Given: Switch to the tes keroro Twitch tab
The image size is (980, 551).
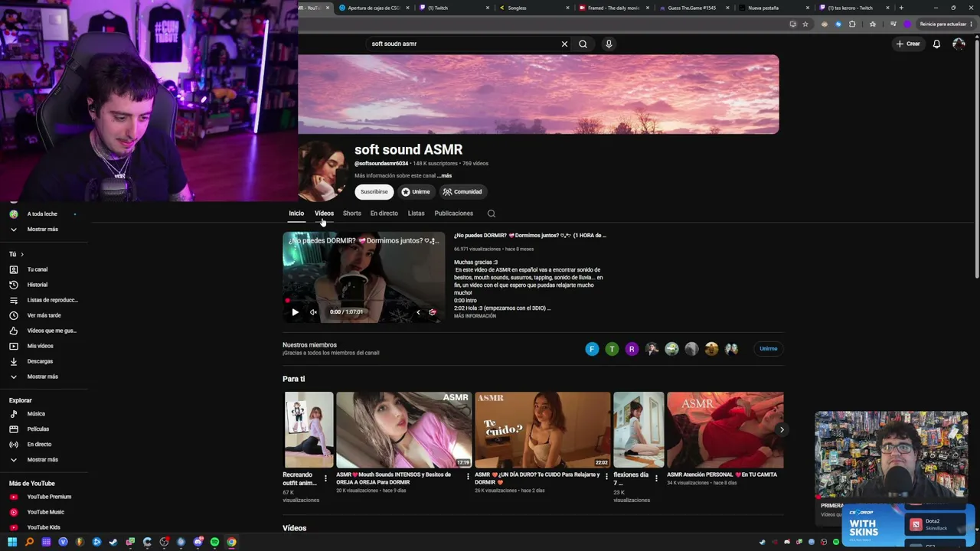Looking at the screenshot, I should pyautogui.click(x=854, y=8).
